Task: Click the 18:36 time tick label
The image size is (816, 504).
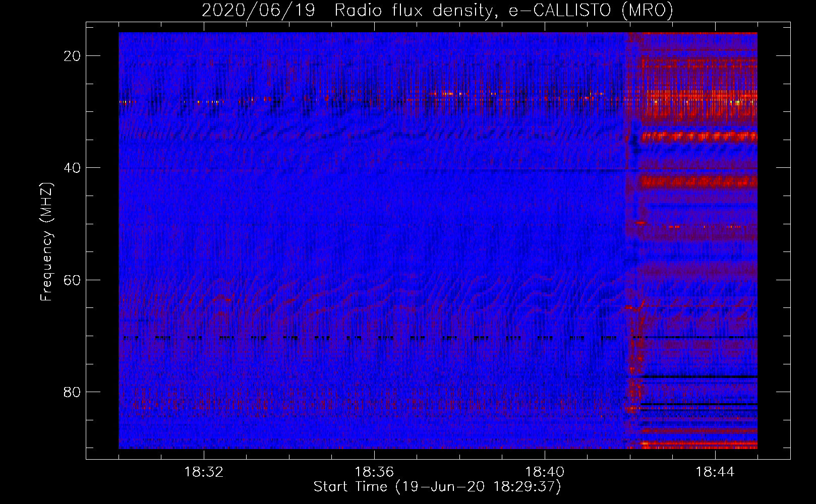Action: point(374,472)
